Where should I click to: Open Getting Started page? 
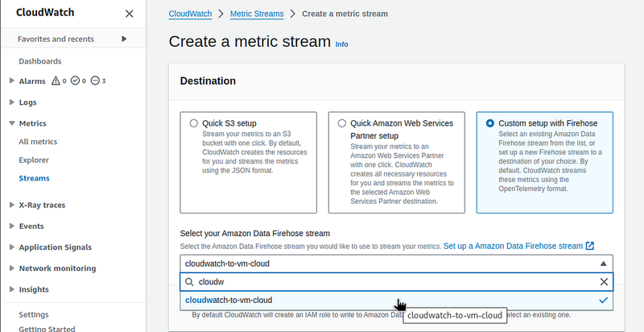point(47,329)
